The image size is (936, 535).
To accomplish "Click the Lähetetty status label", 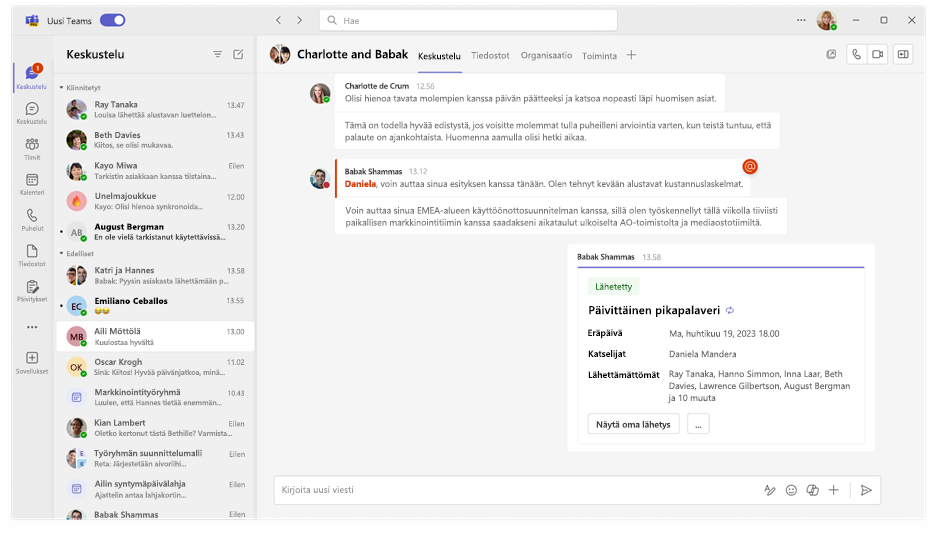I will click(x=613, y=287).
